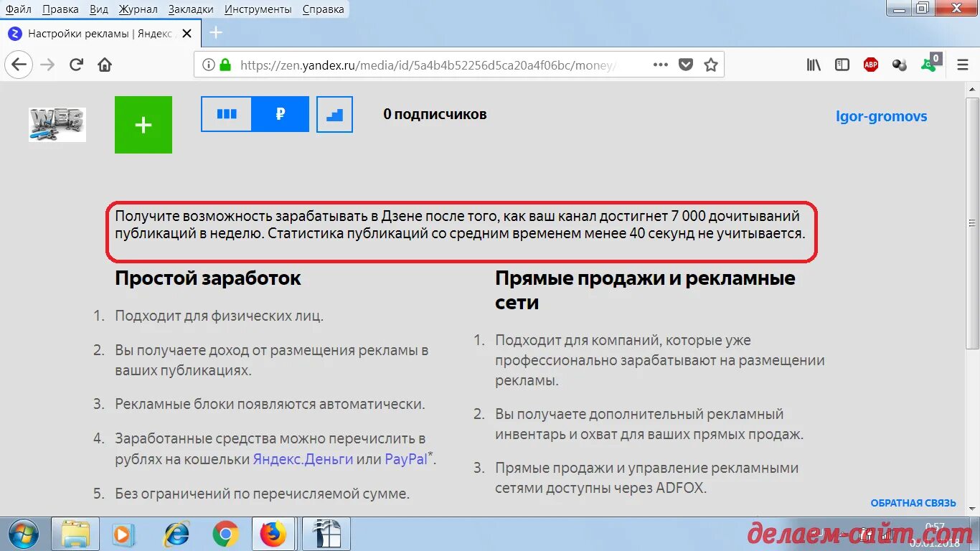Click the Без ограничений по перечисляемой сумме item
The width and height of the screenshot is (980, 551).
pyautogui.click(x=262, y=494)
